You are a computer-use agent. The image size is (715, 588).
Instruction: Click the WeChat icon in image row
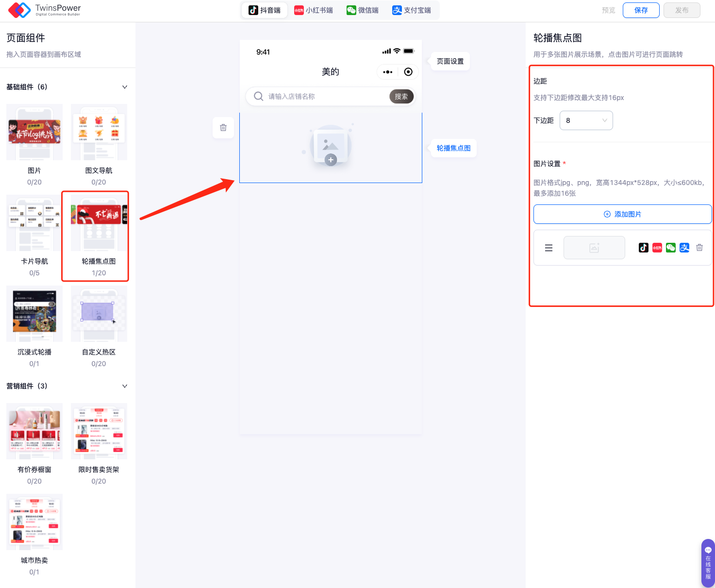tap(670, 248)
